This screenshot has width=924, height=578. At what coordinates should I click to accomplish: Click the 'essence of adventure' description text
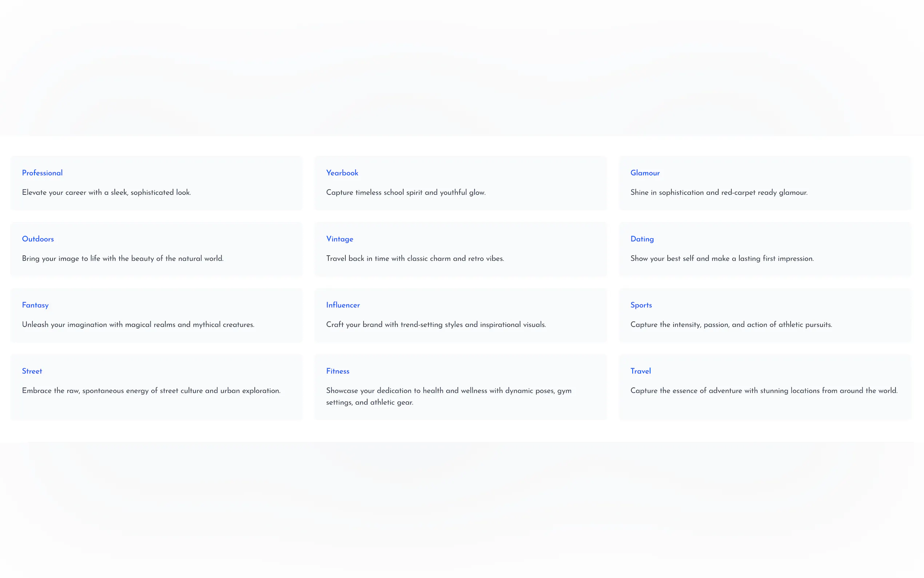pos(764,391)
